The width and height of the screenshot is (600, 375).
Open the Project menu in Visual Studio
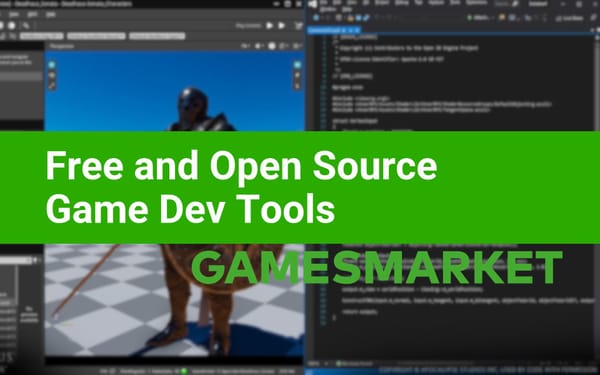(x=382, y=3)
